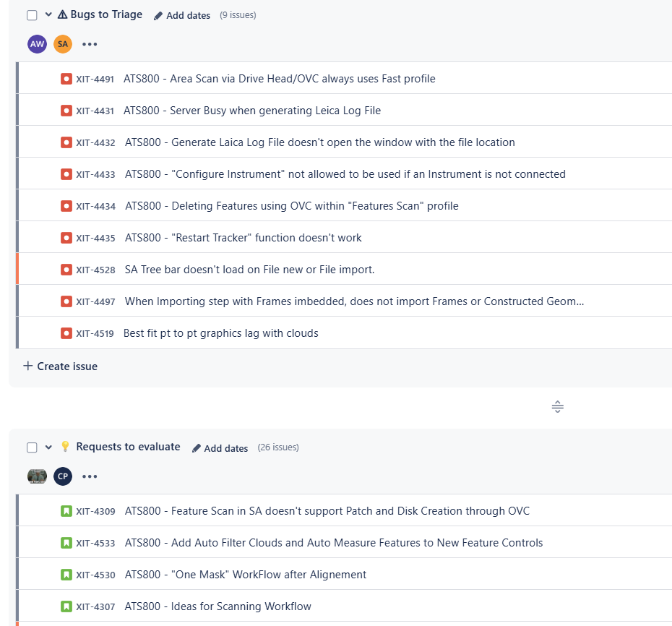This screenshot has width=672, height=626.
Task: Open issue XIT-4519 Best fit pt to pt
Action: click(x=220, y=333)
